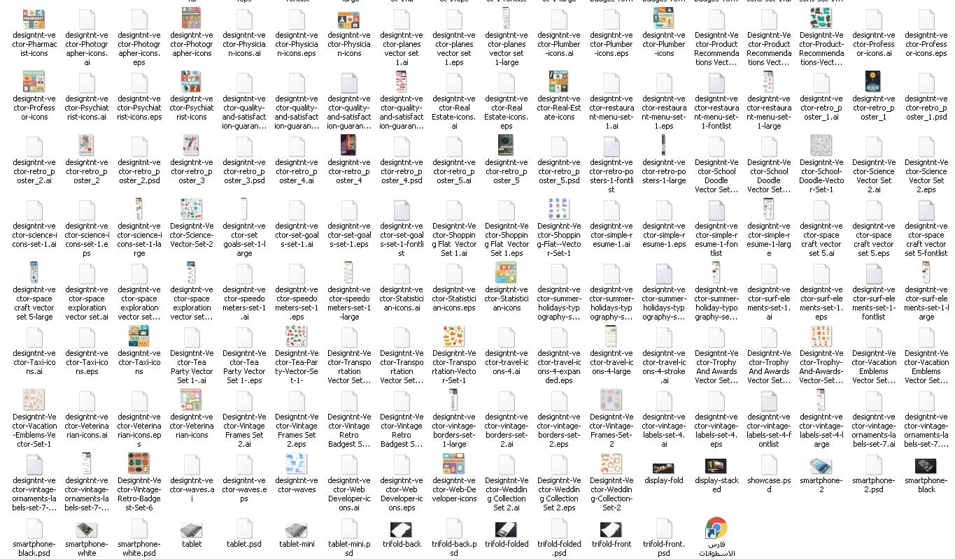Click vintage-labels-set-4-fontlist text file
Viewport: 955px width, 560px height.
(x=769, y=401)
